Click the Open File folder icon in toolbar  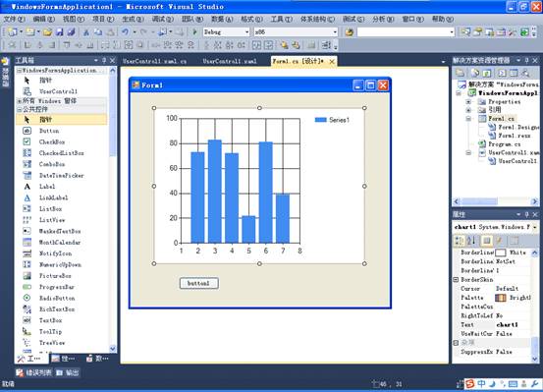47,32
